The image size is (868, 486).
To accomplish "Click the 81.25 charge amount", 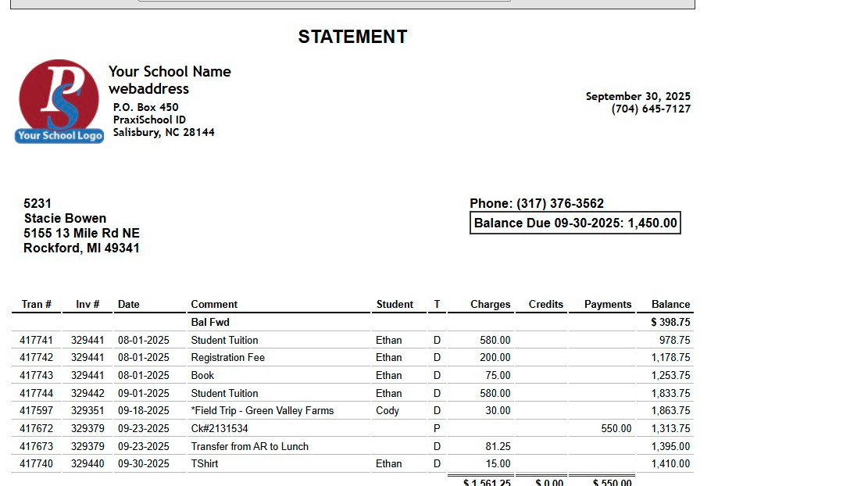I will [497, 446].
